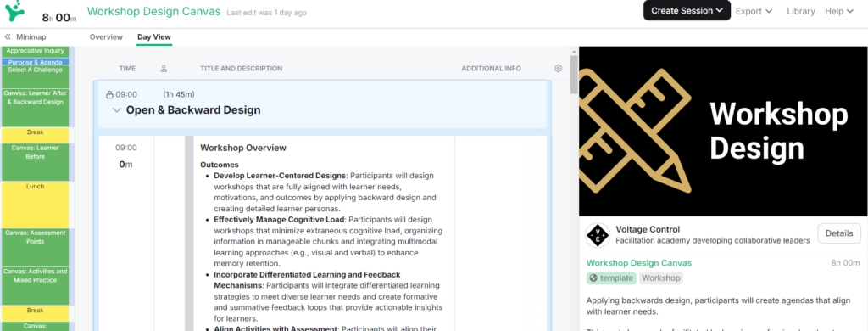This screenshot has height=331, width=868.
Task: Click the Details button
Action: point(838,233)
